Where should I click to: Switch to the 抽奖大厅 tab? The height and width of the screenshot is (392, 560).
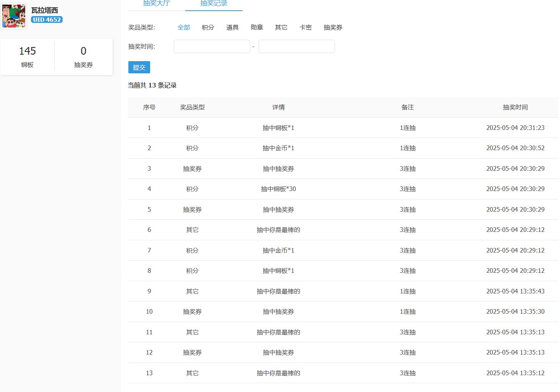(157, 3)
